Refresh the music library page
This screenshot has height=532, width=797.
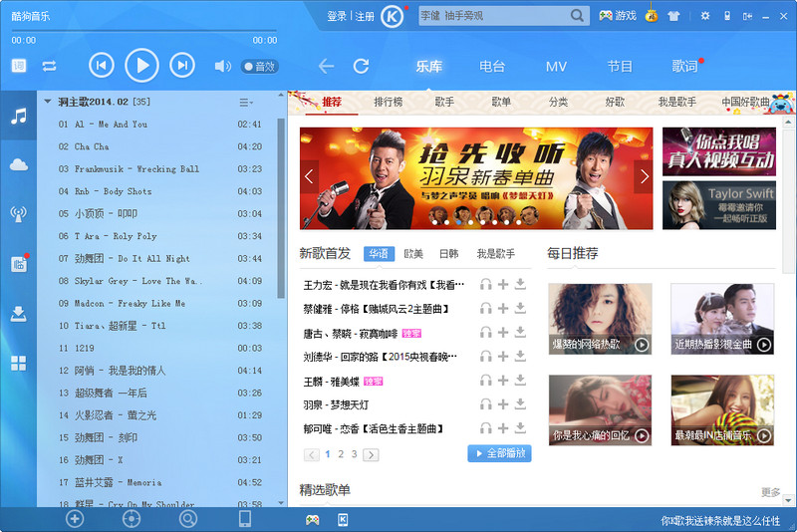click(361, 66)
